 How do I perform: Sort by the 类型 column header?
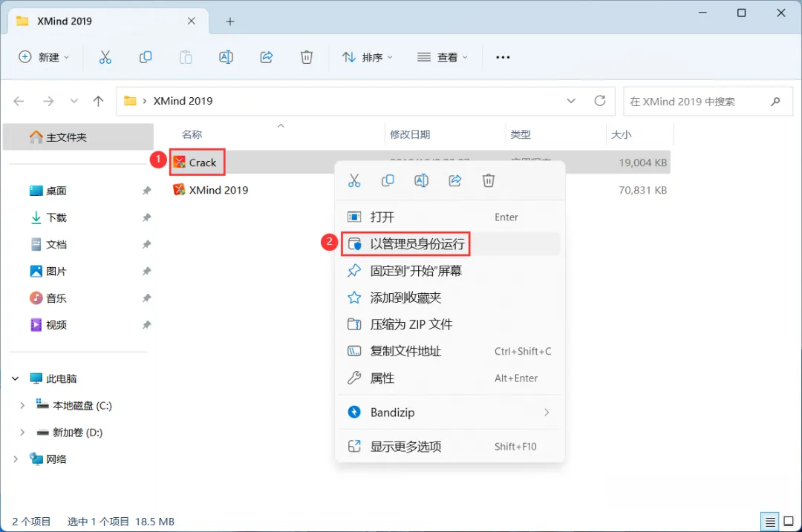coord(521,134)
